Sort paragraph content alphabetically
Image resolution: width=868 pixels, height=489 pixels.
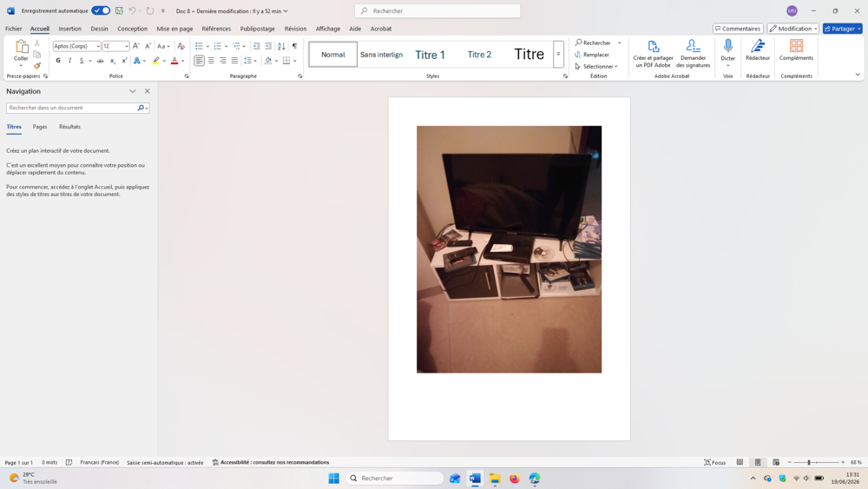pyautogui.click(x=281, y=46)
